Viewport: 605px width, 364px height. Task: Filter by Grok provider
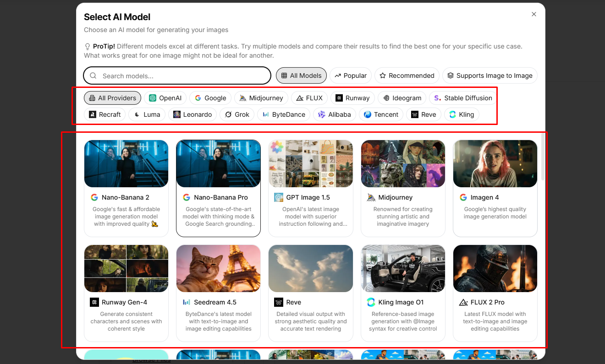pyautogui.click(x=237, y=114)
